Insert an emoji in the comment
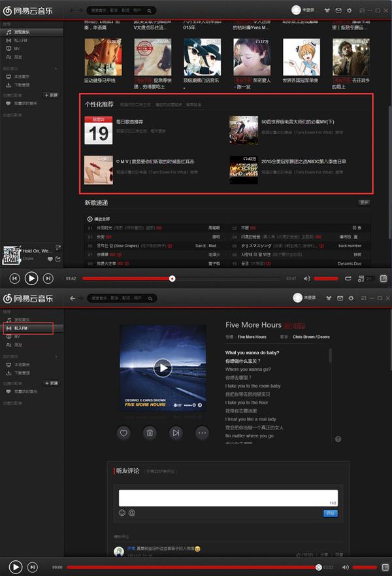 click(122, 513)
